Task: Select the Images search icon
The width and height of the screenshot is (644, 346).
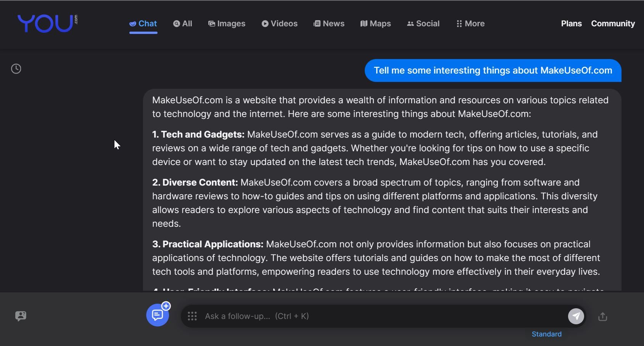Action: tap(227, 24)
